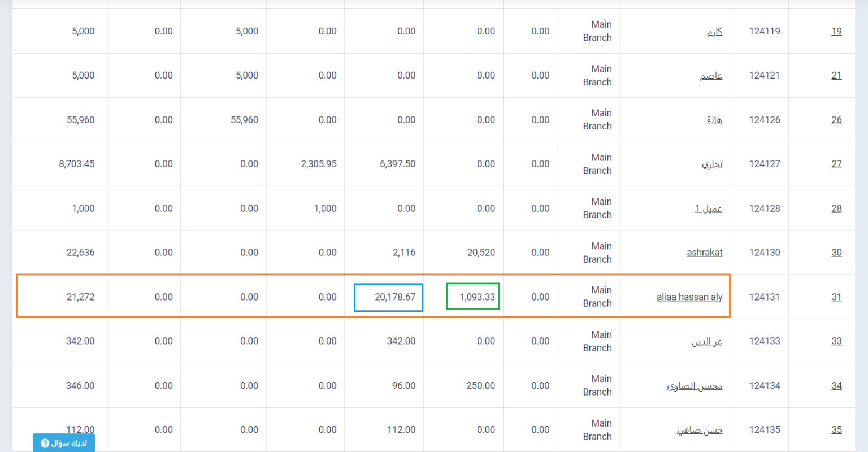The width and height of the screenshot is (868, 452).
Task: Select client code 124128
Action: tap(765, 208)
